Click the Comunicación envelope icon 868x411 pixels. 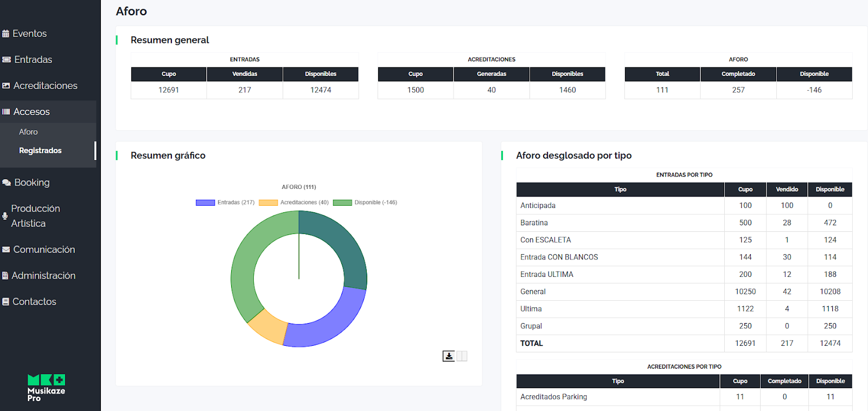click(6, 250)
